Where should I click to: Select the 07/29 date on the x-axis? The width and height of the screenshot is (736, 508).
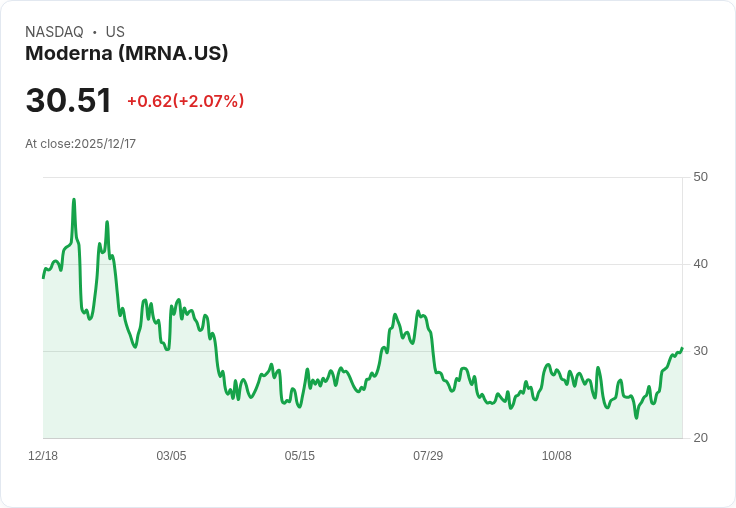coord(428,456)
